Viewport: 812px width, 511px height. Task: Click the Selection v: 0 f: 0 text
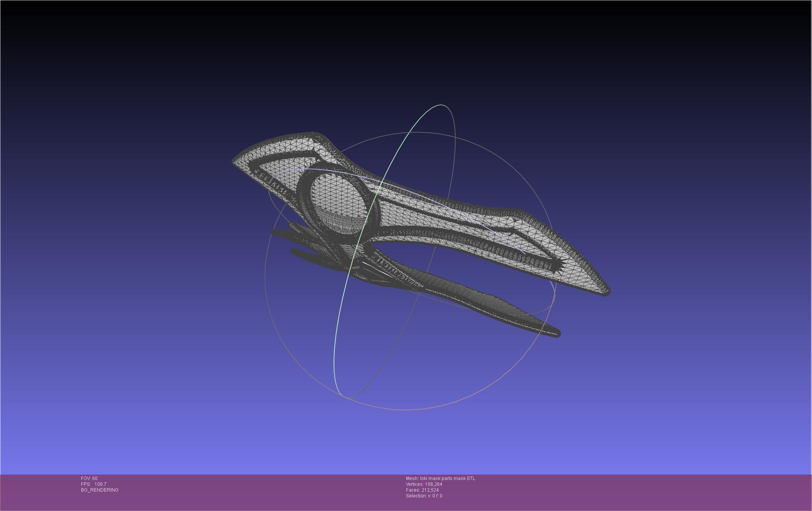[x=424, y=496]
